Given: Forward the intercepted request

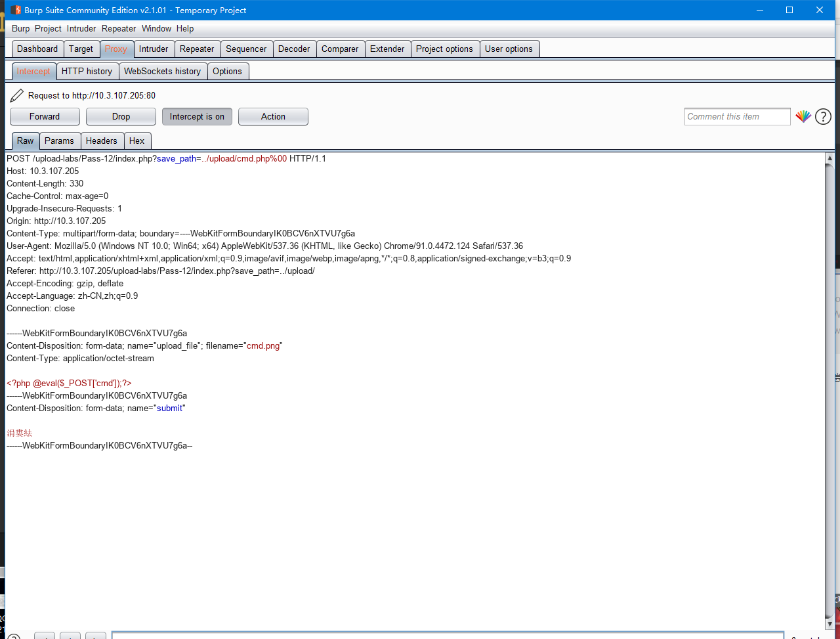Looking at the screenshot, I should [x=45, y=116].
